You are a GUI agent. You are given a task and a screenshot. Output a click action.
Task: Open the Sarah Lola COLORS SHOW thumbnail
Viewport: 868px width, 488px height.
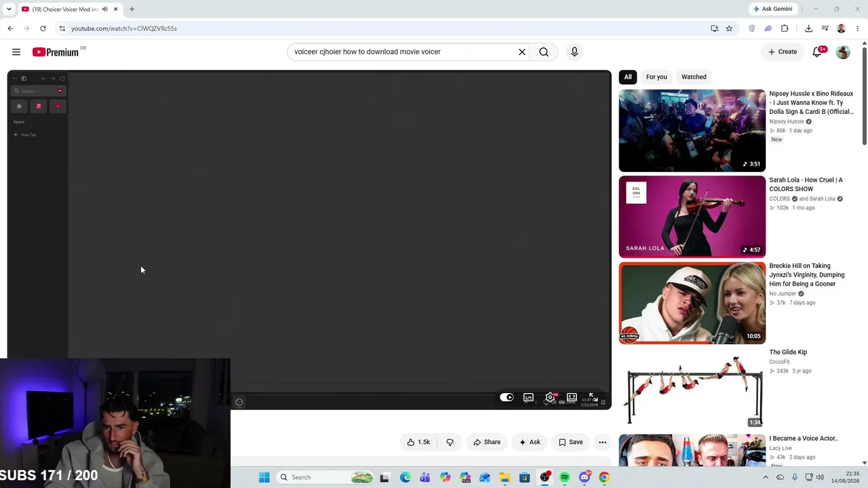point(692,217)
